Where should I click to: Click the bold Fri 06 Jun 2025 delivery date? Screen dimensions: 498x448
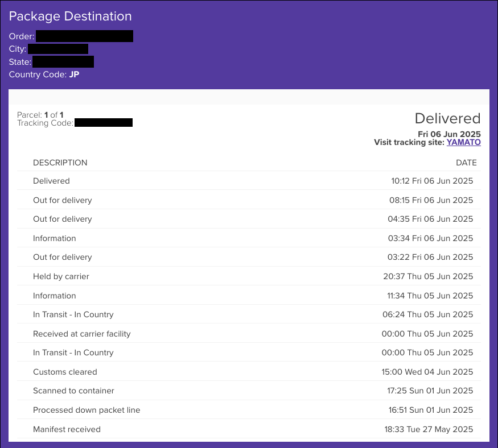pos(449,134)
